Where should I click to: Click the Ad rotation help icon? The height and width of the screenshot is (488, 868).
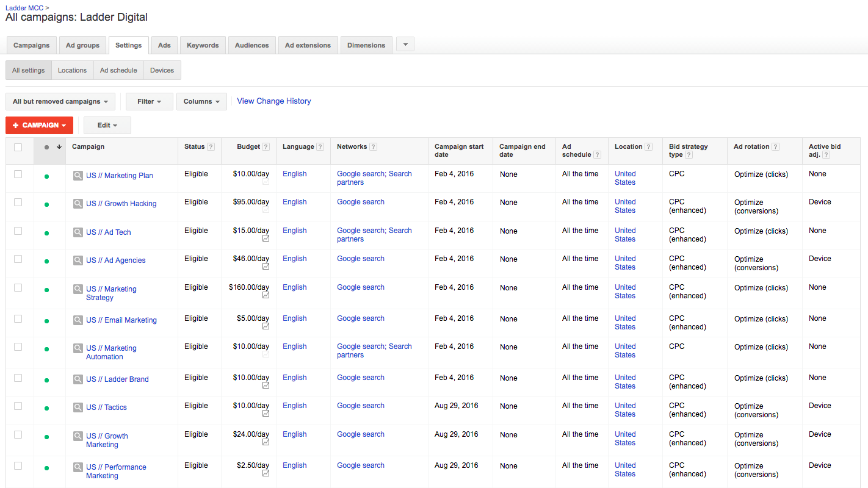pos(775,146)
